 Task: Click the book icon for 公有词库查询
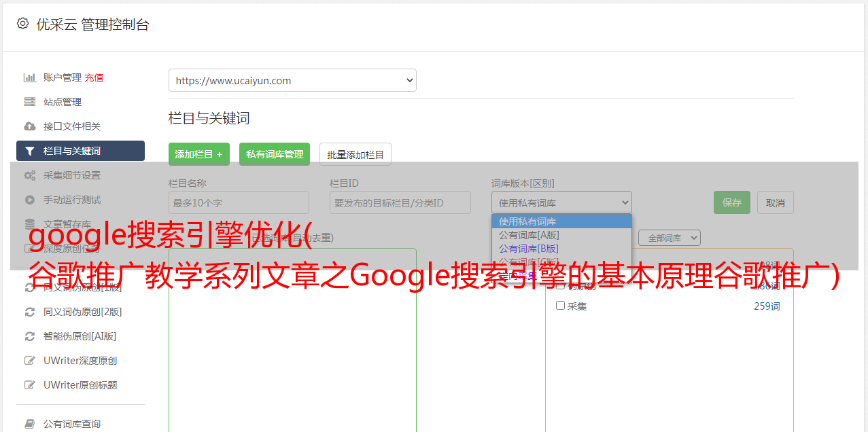coord(29,424)
